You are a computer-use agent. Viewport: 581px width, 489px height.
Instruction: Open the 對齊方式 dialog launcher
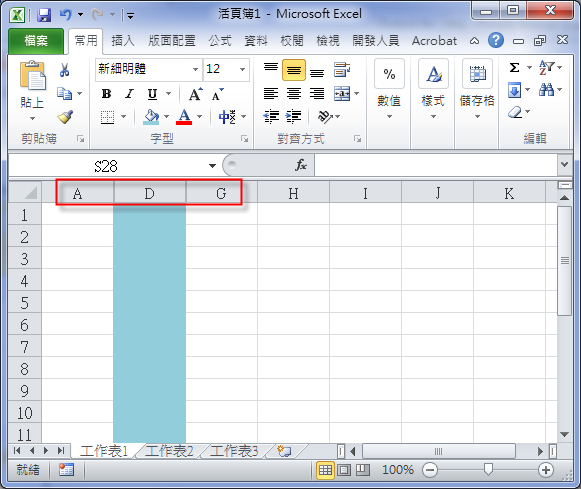pyautogui.click(x=358, y=139)
